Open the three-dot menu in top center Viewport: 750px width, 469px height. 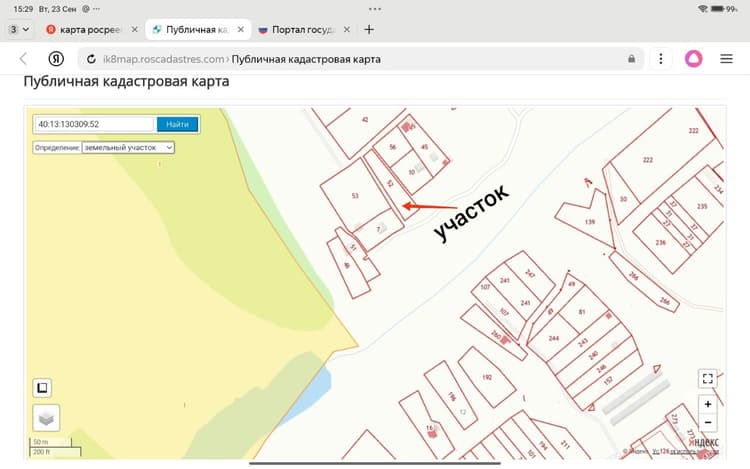point(375,9)
